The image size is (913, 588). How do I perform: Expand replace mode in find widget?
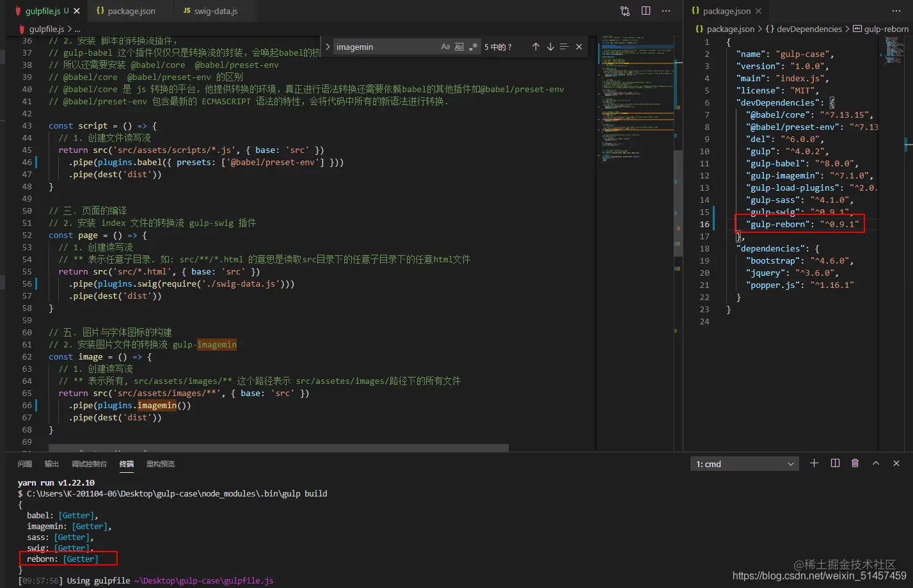(328, 47)
